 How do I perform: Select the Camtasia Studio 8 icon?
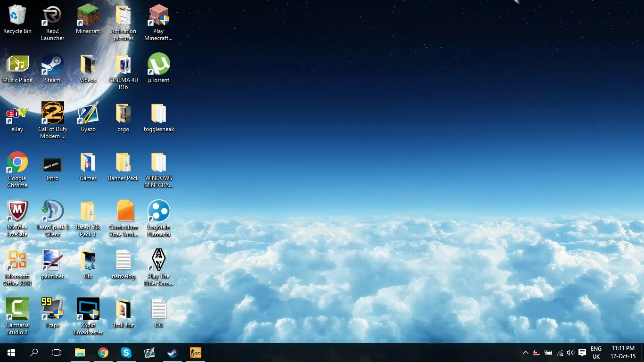coord(17,317)
